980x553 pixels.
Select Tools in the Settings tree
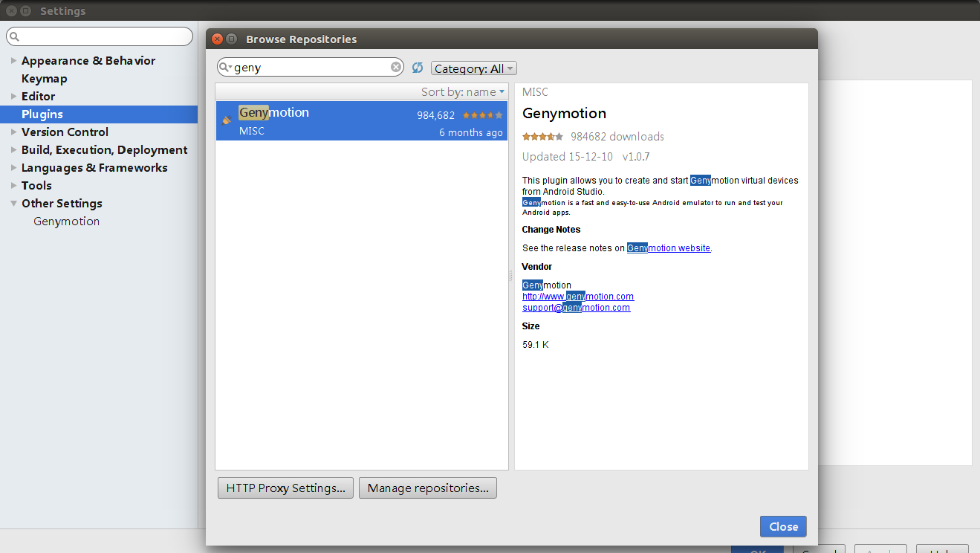coord(36,186)
